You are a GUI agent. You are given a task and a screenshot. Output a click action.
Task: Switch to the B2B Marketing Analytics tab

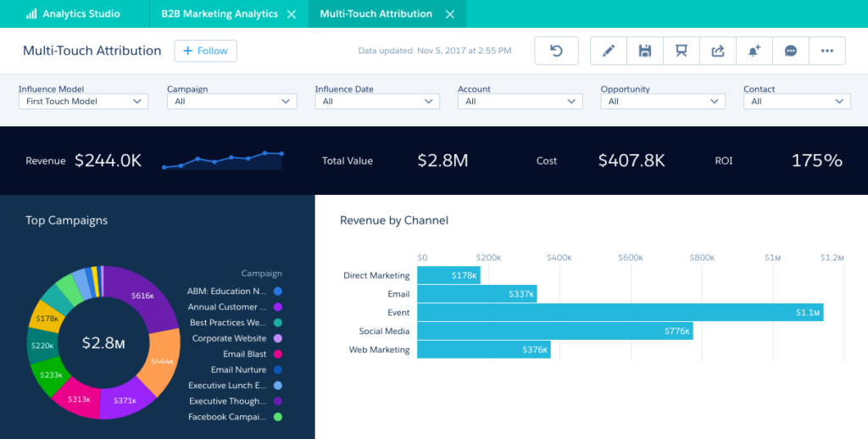coord(220,14)
